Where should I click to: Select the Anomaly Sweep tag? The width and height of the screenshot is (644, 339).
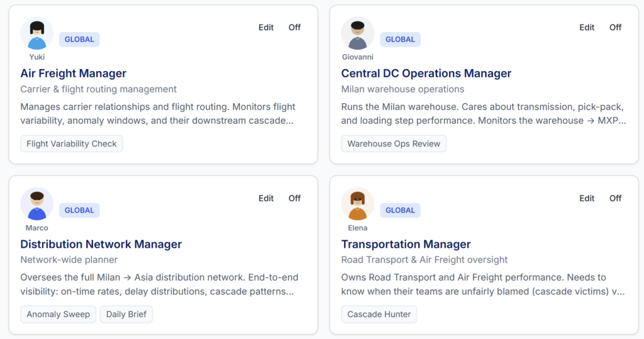58,314
